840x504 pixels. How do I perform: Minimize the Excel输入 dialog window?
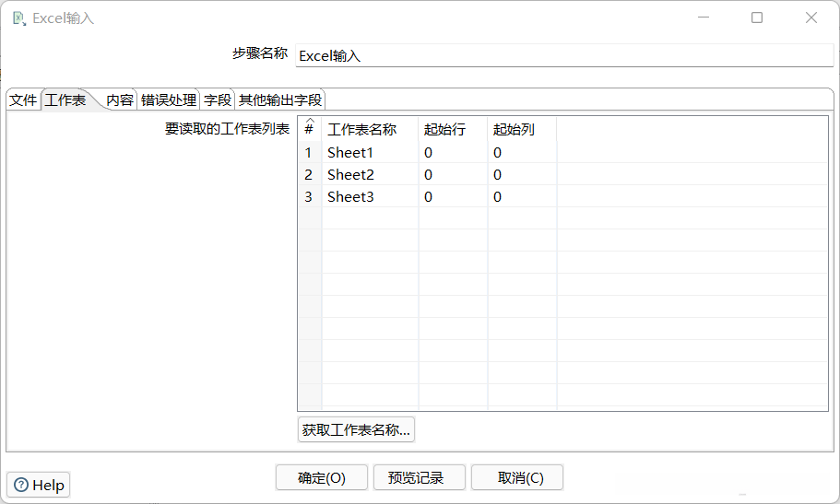[x=704, y=18]
